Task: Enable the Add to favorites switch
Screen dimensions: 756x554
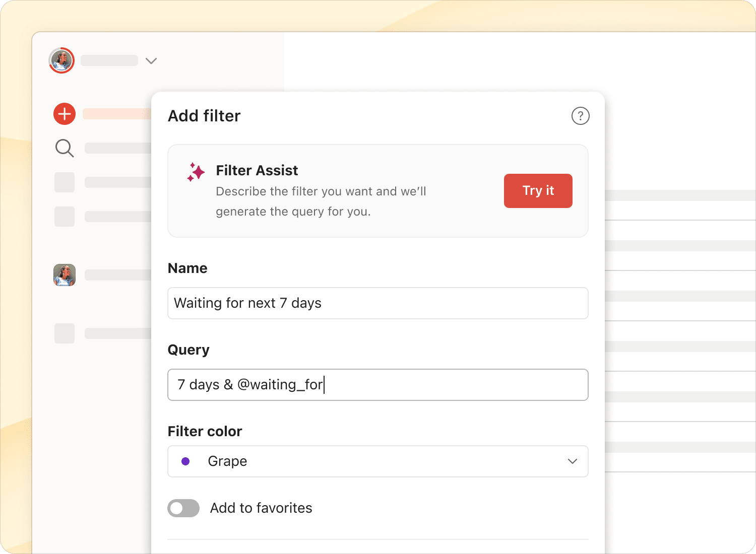Action: pyautogui.click(x=183, y=508)
